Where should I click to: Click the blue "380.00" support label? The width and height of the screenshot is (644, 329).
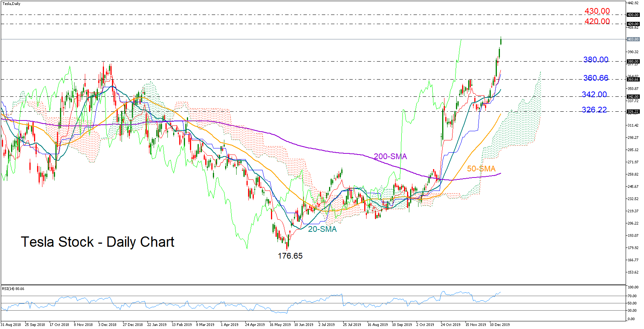point(596,60)
